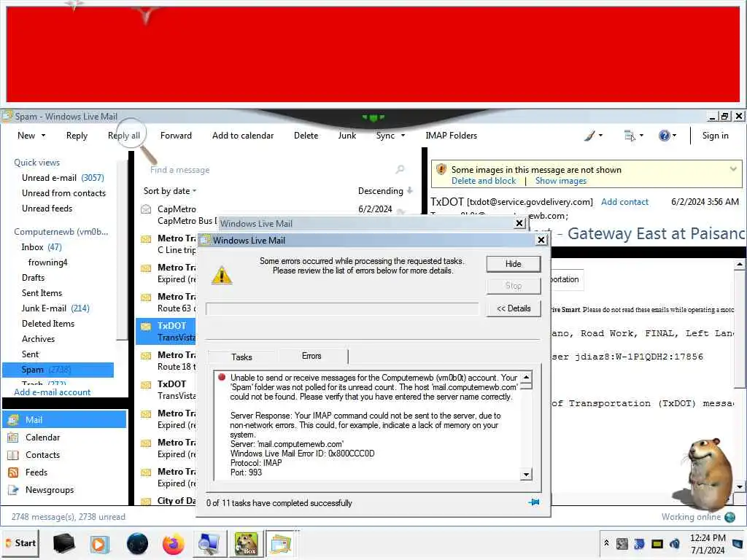This screenshot has height=560, width=747.
Task: Click the Newsgroups shortcut icon
Action: point(13,489)
